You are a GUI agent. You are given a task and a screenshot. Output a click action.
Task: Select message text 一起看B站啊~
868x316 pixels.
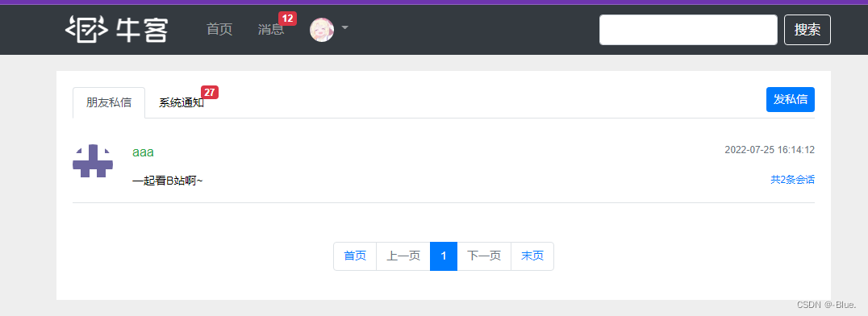click(x=168, y=181)
